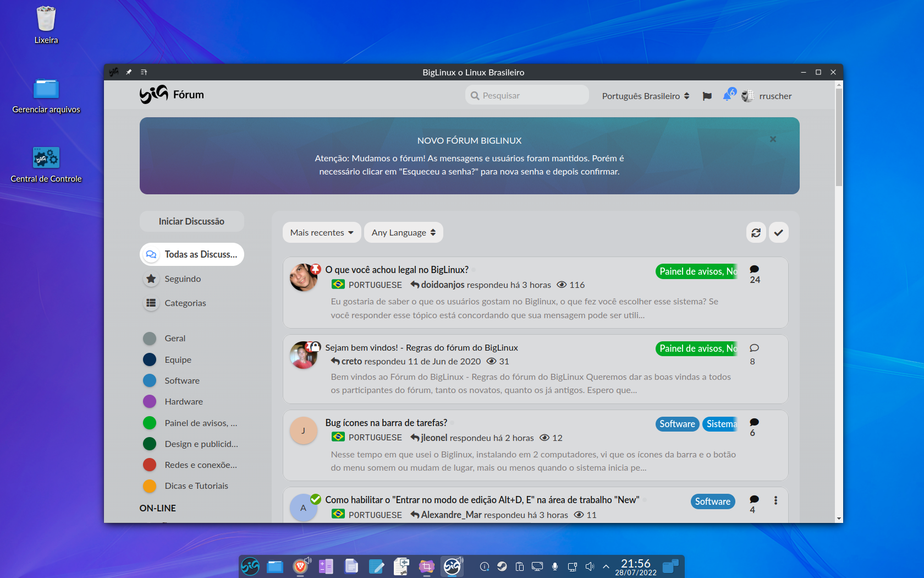Screen dimensions: 924x578
Task: Open the Redes e conexões category
Action: [190, 465]
